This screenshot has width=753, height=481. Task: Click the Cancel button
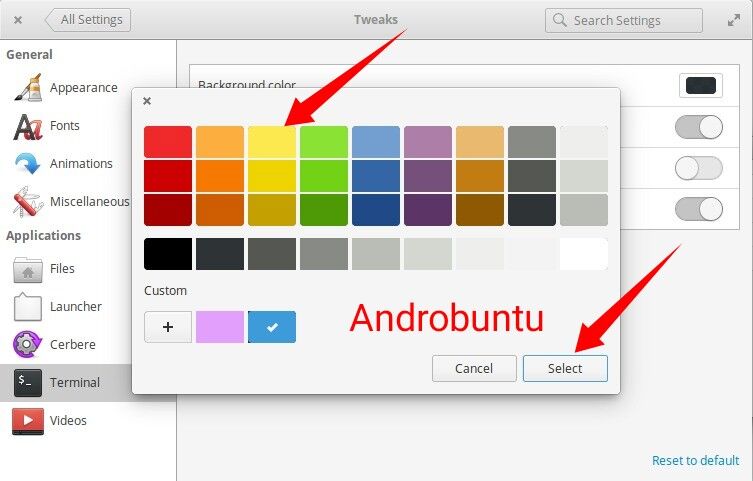(474, 368)
